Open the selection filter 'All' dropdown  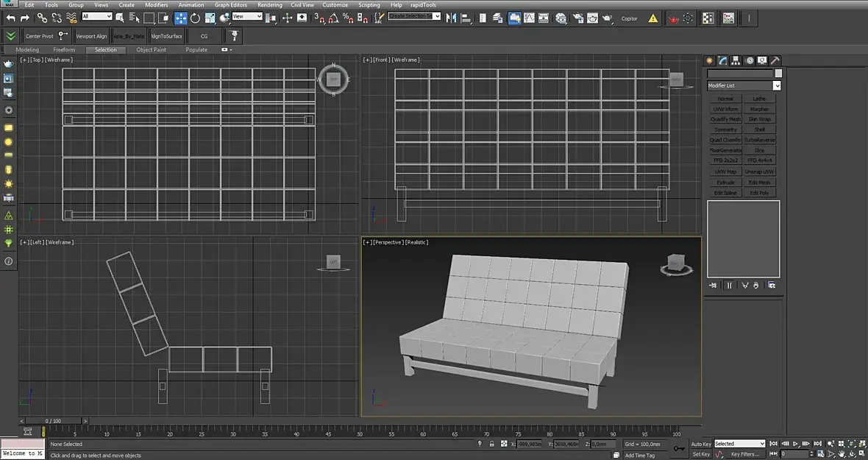[x=96, y=16]
